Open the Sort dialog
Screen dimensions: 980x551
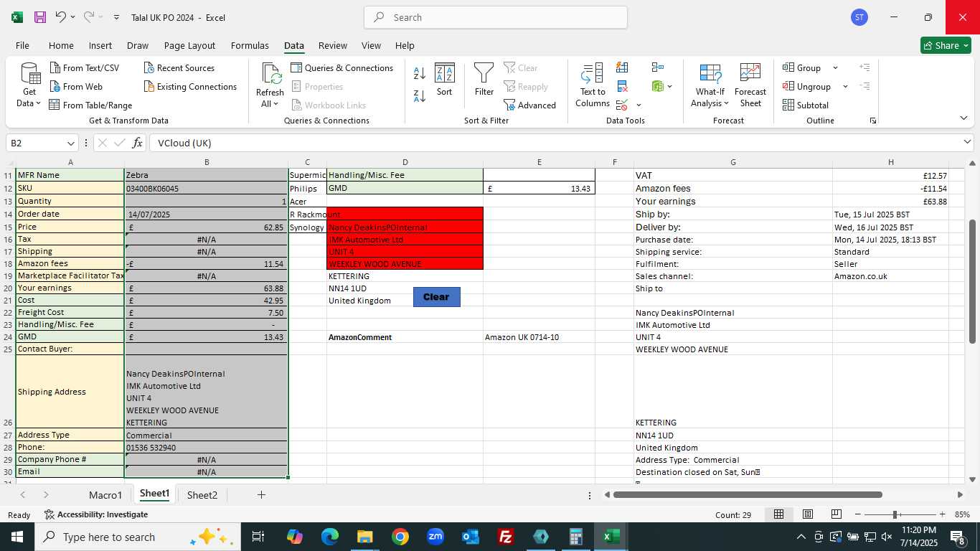[x=445, y=79]
